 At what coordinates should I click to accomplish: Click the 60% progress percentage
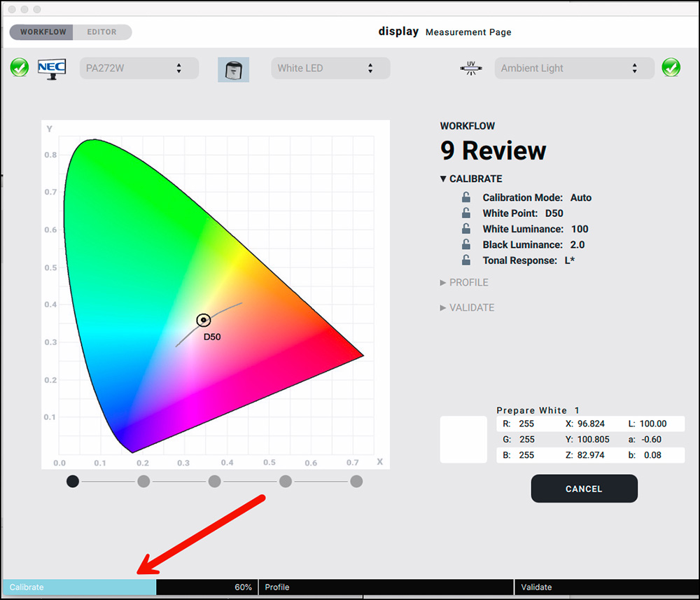[x=244, y=587]
